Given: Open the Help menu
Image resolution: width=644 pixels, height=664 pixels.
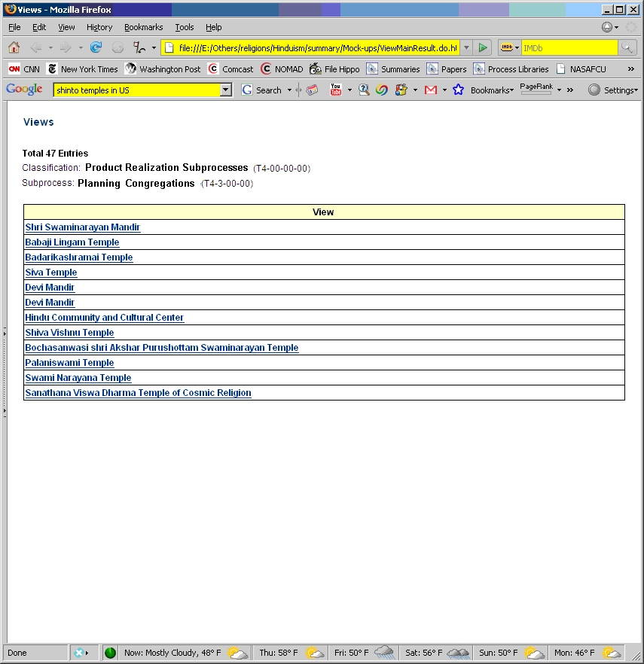Looking at the screenshot, I should (x=214, y=27).
